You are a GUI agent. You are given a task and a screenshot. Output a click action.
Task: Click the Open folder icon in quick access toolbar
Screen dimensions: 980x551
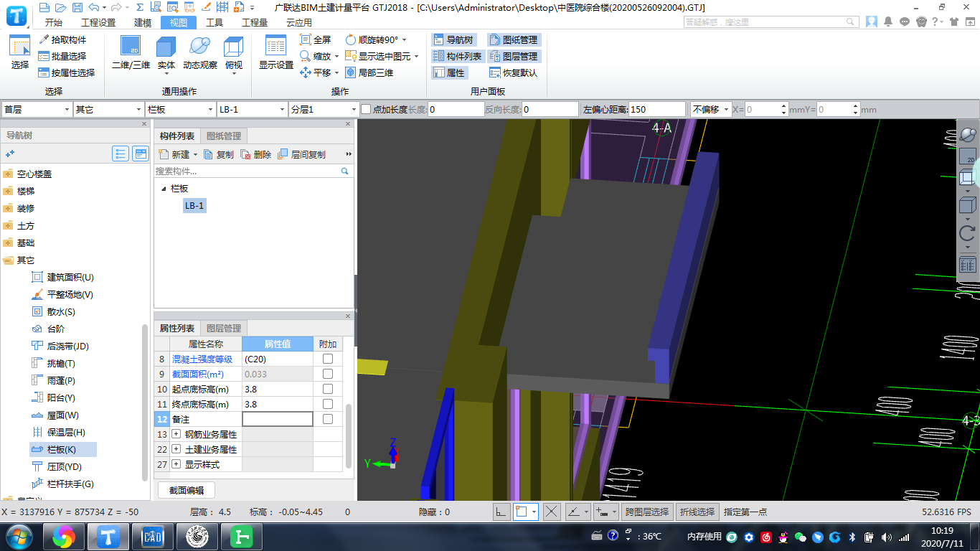60,7
